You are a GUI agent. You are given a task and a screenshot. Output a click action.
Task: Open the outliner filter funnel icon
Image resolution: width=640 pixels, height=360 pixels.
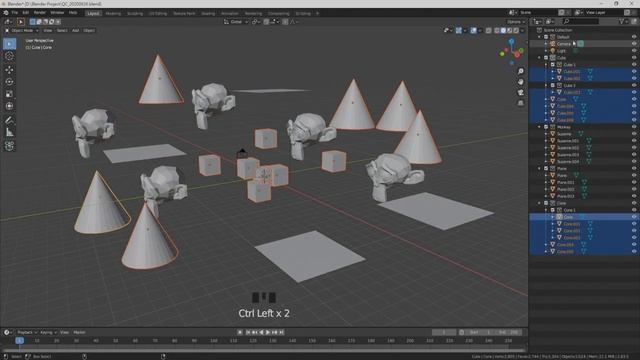pos(622,21)
